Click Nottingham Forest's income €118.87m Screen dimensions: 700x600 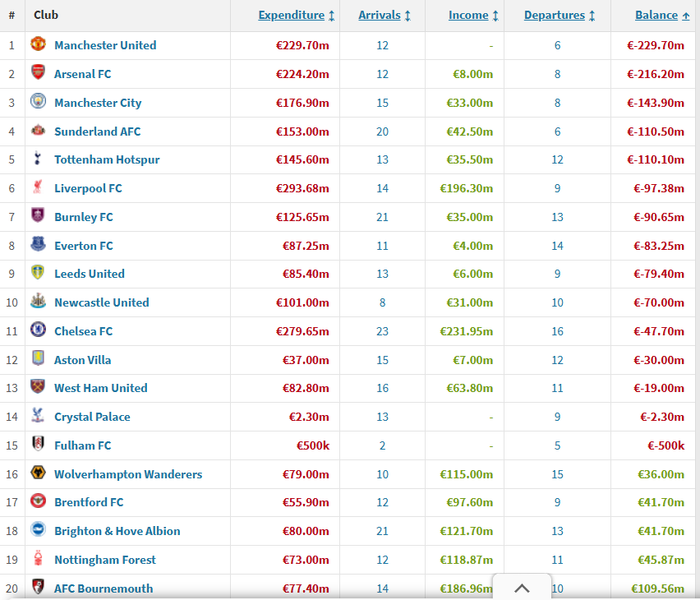[466, 560]
